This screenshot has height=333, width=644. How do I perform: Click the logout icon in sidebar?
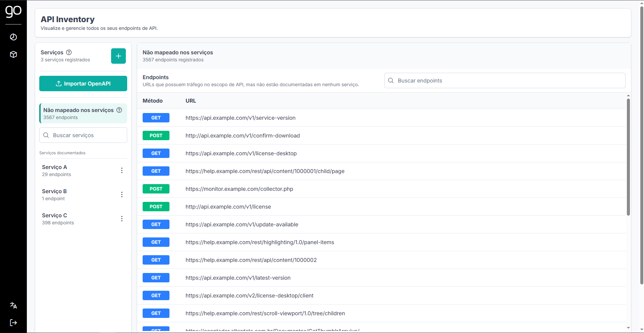click(13, 323)
